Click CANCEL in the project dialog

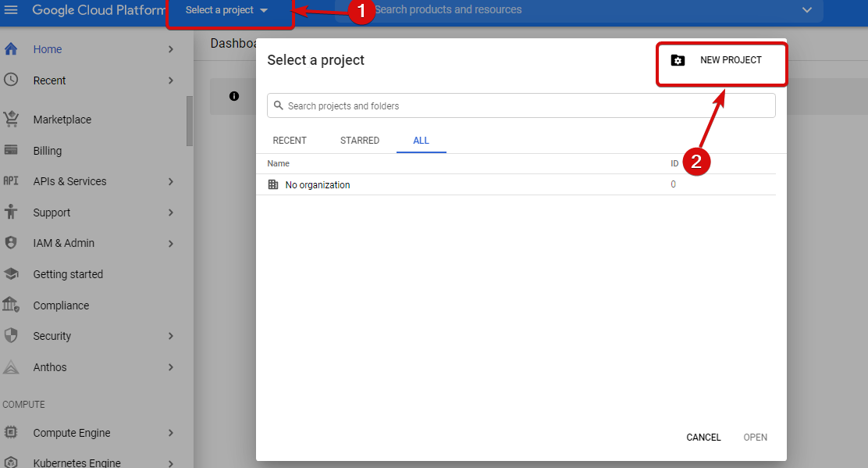coord(703,437)
